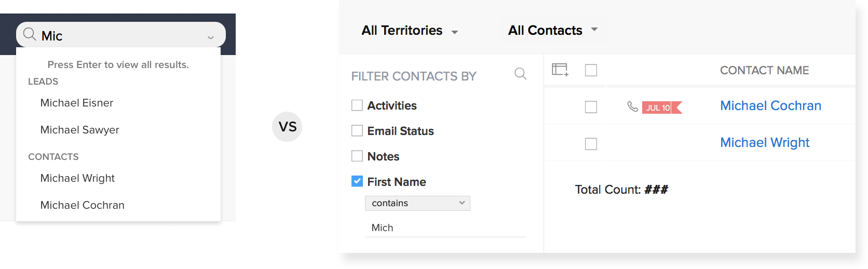868x269 pixels.
Task: Select the Michael Wright row checkbox
Action: click(x=591, y=144)
